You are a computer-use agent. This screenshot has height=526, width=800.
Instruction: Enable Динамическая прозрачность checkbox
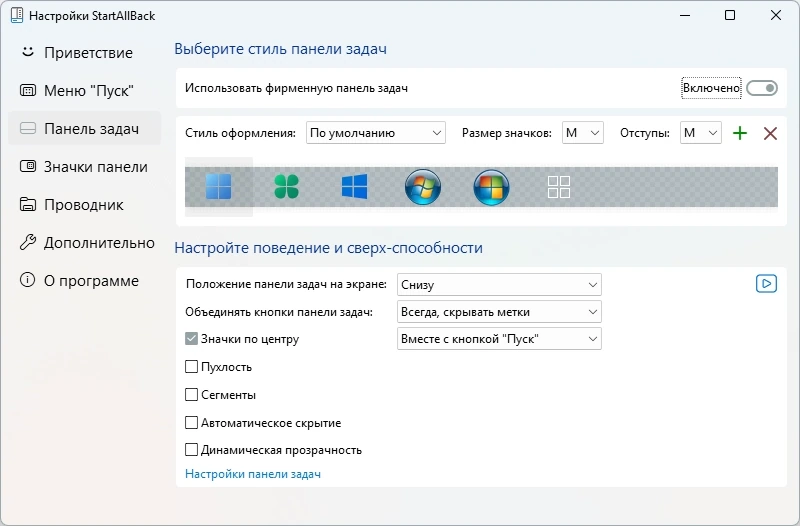tap(191, 449)
